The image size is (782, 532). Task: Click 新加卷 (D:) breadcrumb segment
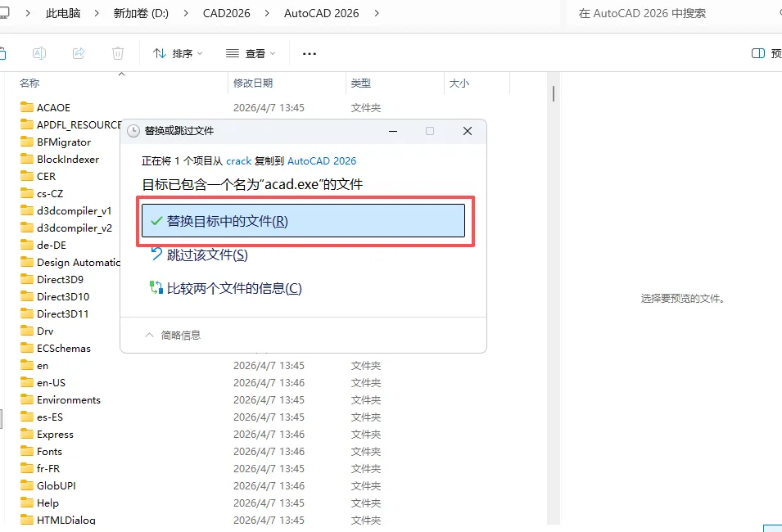click(141, 13)
